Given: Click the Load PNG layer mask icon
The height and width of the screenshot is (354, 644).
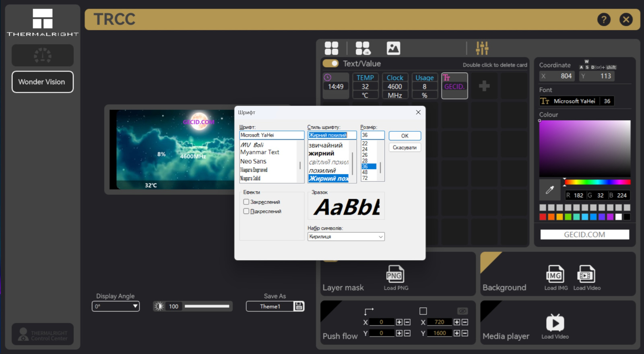Looking at the screenshot, I should [x=394, y=275].
